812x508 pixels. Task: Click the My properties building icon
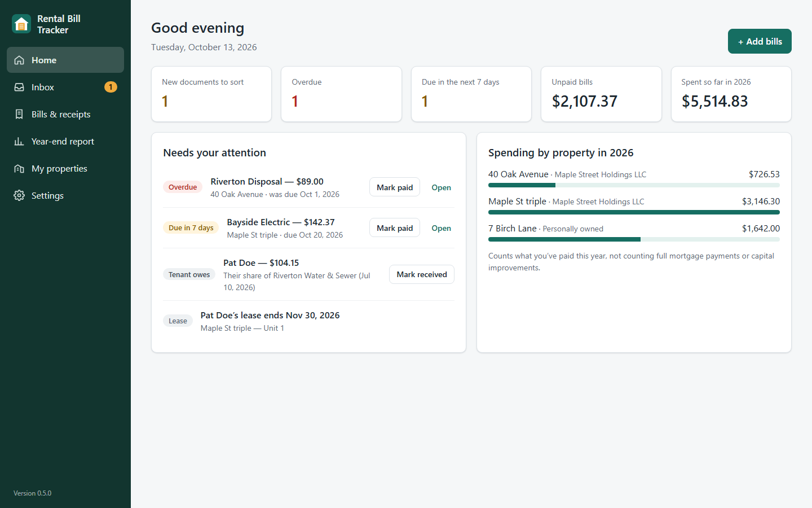pos(19,168)
